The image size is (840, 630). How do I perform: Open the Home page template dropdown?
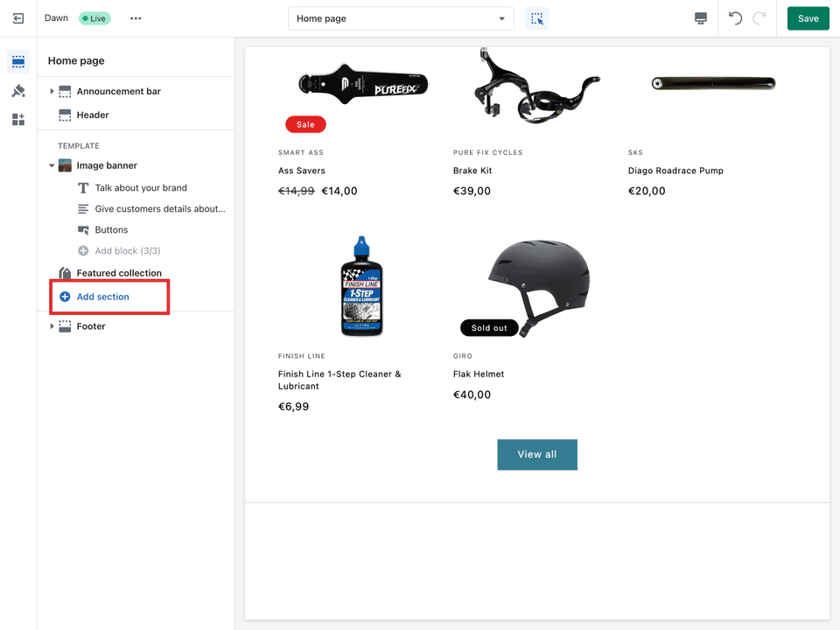[x=400, y=17]
